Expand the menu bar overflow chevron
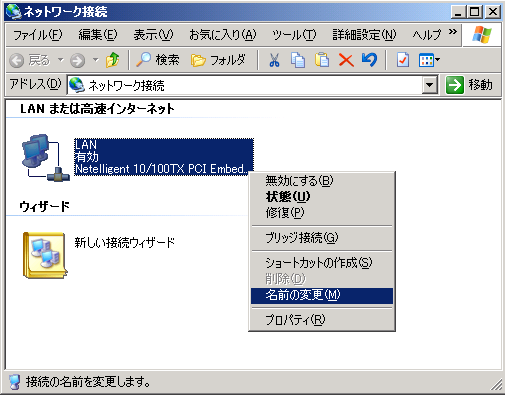 tap(452, 32)
